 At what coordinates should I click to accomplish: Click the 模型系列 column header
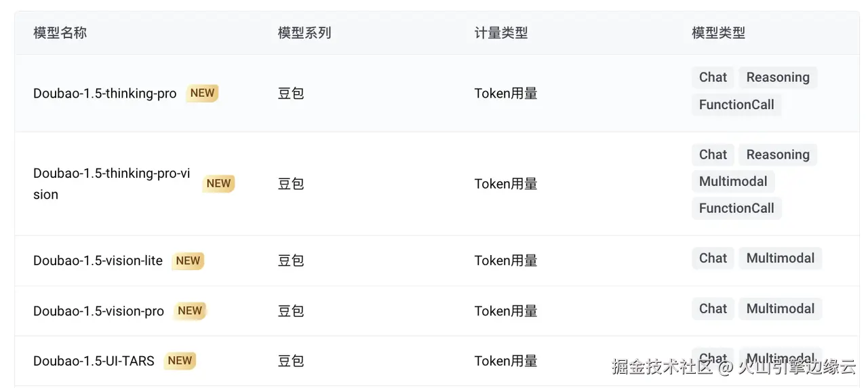coord(304,33)
